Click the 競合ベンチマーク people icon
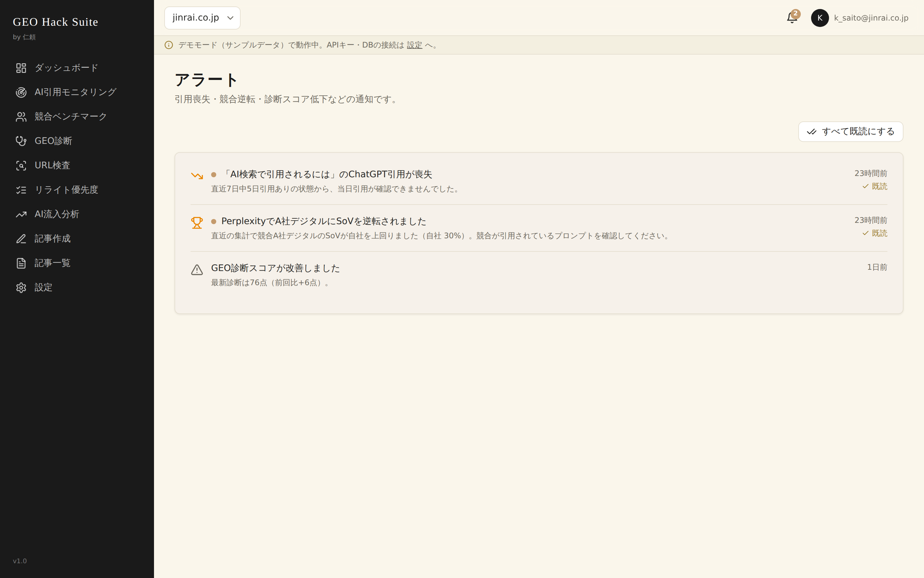 click(21, 117)
